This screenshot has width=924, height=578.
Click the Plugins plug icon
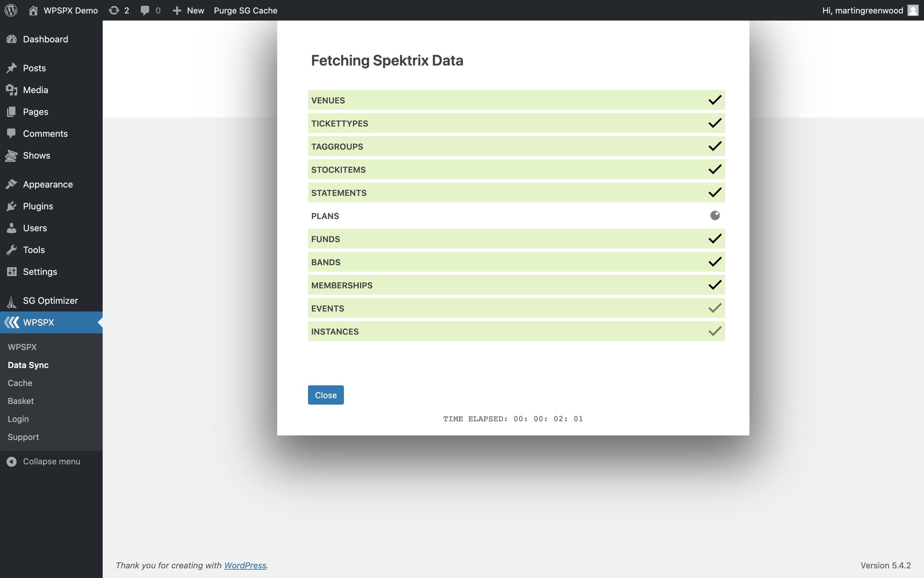click(12, 206)
